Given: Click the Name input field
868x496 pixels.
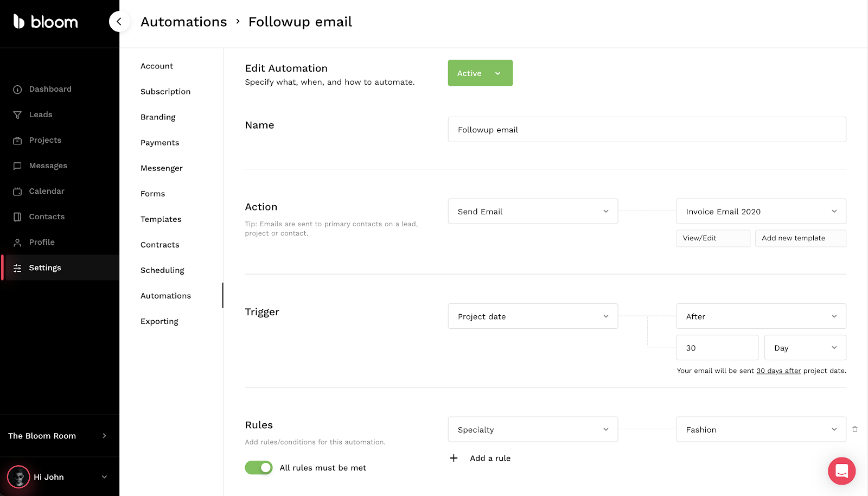Looking at the screenshot, I should 647,130.
